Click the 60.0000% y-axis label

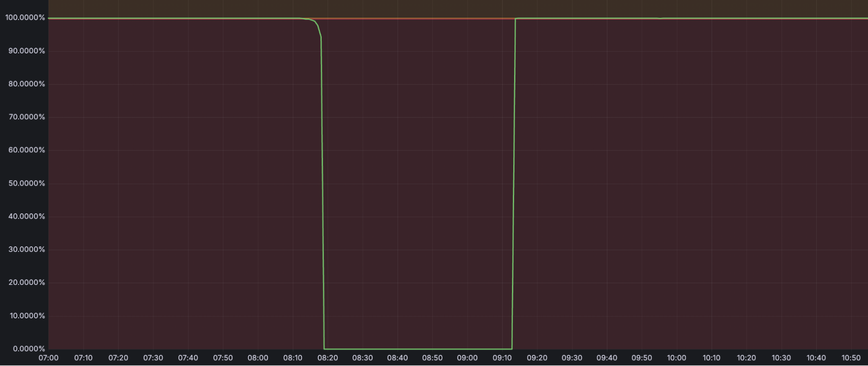tap(26, 150)
